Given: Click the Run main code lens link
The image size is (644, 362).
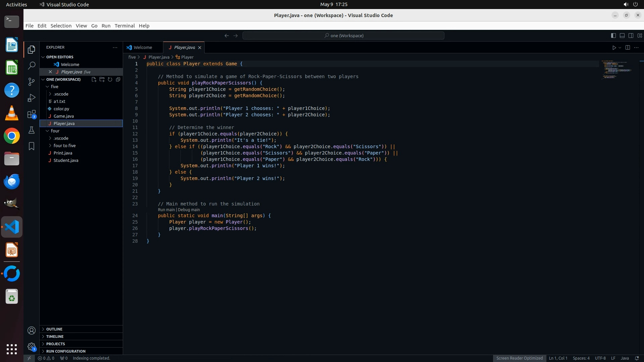Looking at the screenshot, I should (x=166, y=210).
